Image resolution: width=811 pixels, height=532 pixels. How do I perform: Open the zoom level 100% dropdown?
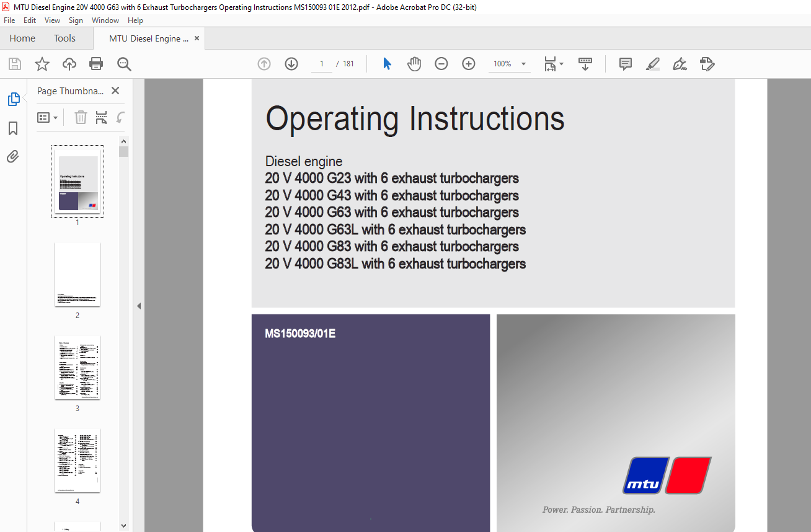coord(509,64)
